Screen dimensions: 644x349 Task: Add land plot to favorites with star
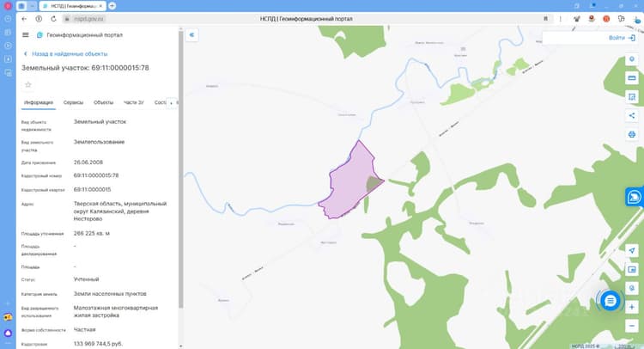[28, 85]
